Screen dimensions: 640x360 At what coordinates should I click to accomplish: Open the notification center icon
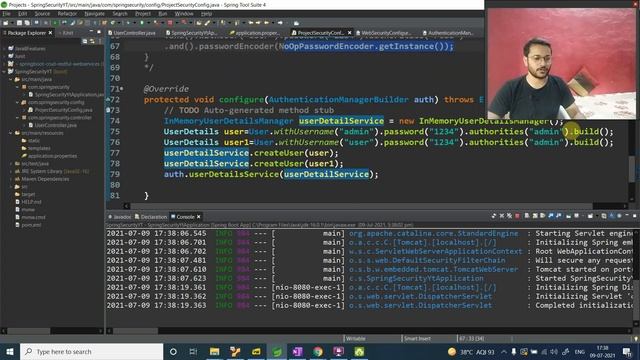point(627,351)
